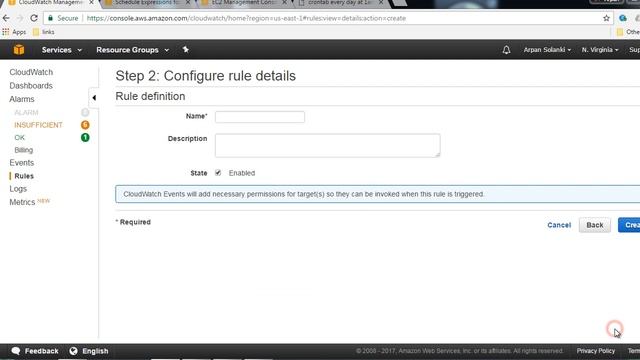The height and width of the screenshot is (360, 640).
Task: Expand the Resource Groups dropdown
Action: [133, 50]
